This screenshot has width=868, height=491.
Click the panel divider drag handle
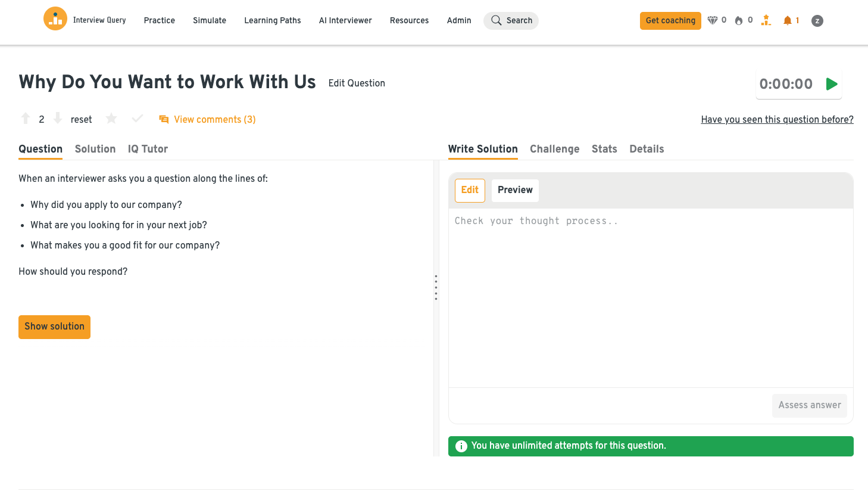pos(436,287)
